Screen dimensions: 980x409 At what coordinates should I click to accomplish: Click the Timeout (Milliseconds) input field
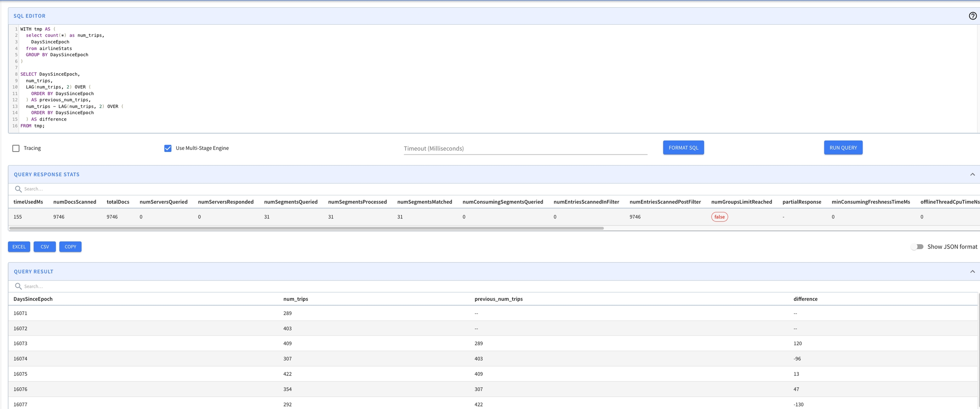click(x=525, y=149)
